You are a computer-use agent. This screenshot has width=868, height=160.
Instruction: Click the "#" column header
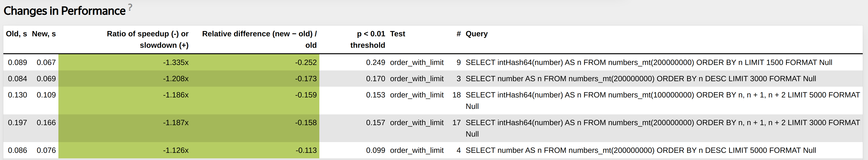coord(458,34)
